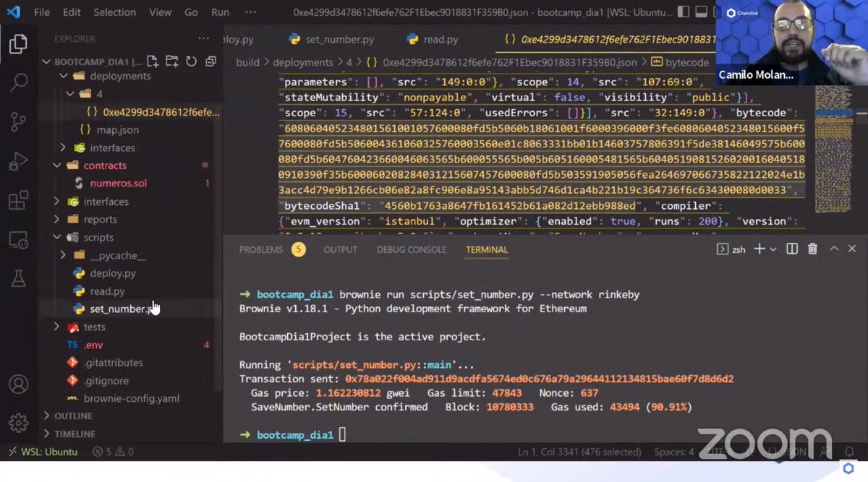Collapse the contracts folder
Screen dimensions: 868x482
click(105, 165)
